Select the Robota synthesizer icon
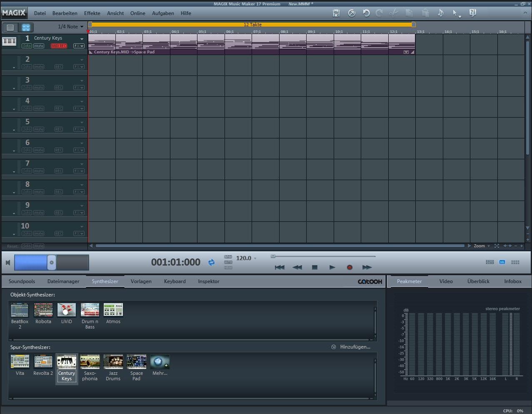532x414 pixels. point(43,310)
